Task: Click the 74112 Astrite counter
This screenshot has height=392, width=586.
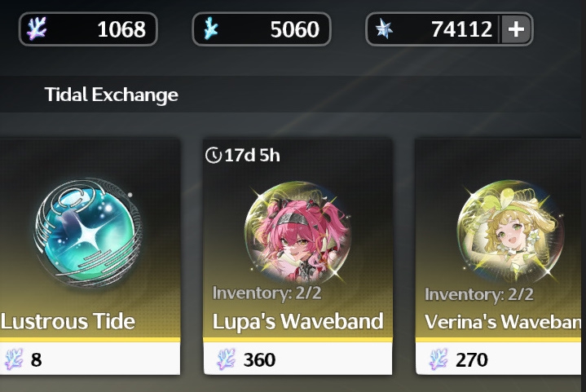Action: pos(433,29)
